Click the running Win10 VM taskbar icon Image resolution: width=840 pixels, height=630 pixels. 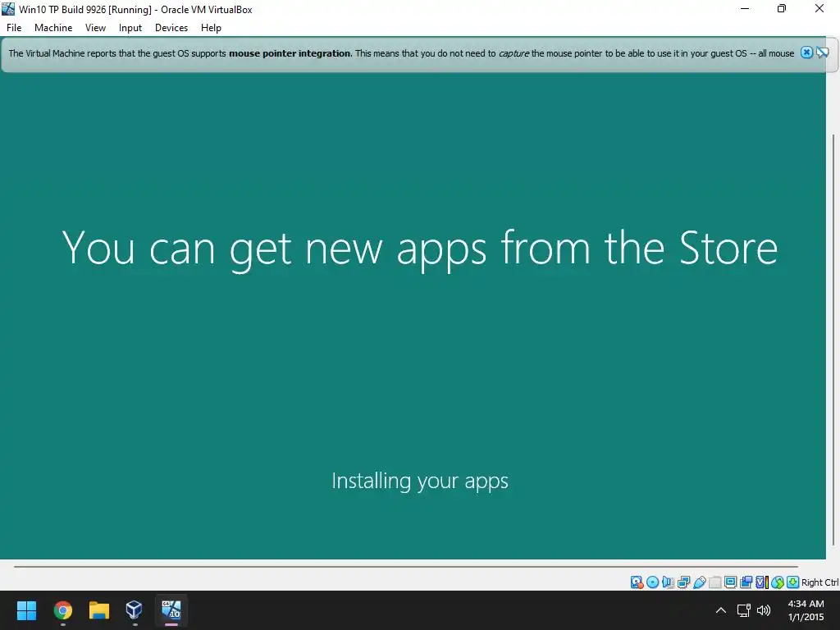point(171,610)
